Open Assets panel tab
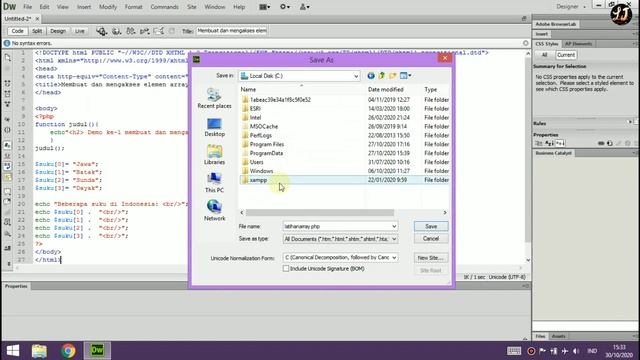 click(x=558, y=336)
